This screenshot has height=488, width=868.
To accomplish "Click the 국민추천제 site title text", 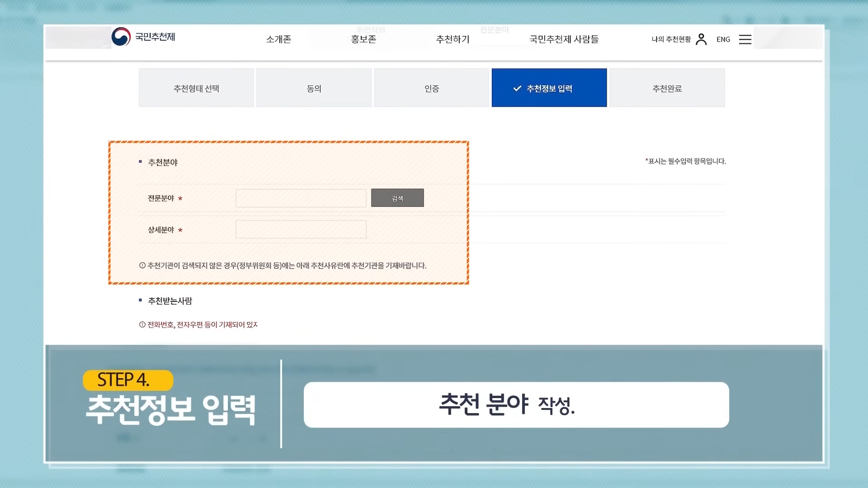I will pyautogui.click(x=155, y=37).
